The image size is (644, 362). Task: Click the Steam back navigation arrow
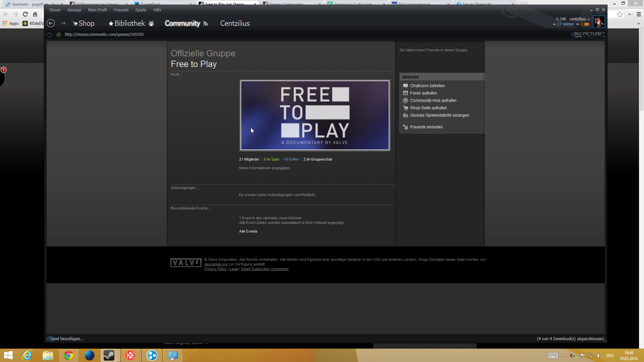tap(51, 23)
